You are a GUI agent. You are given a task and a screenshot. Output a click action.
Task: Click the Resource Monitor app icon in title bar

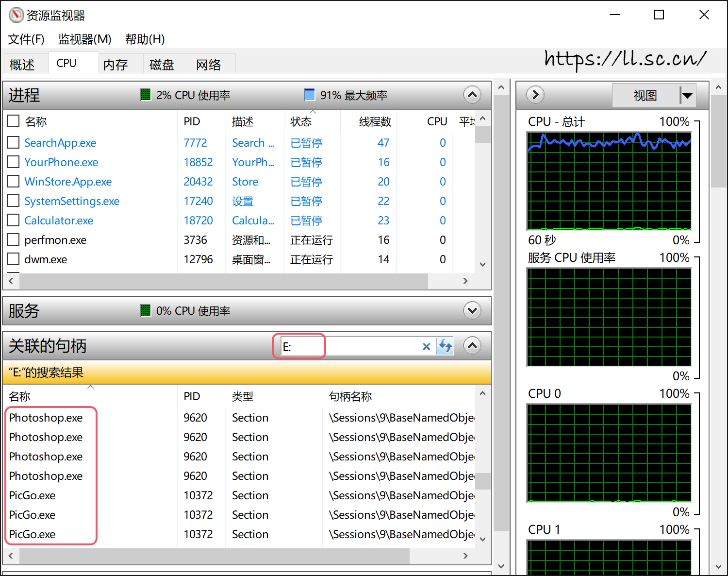point(16,15)
